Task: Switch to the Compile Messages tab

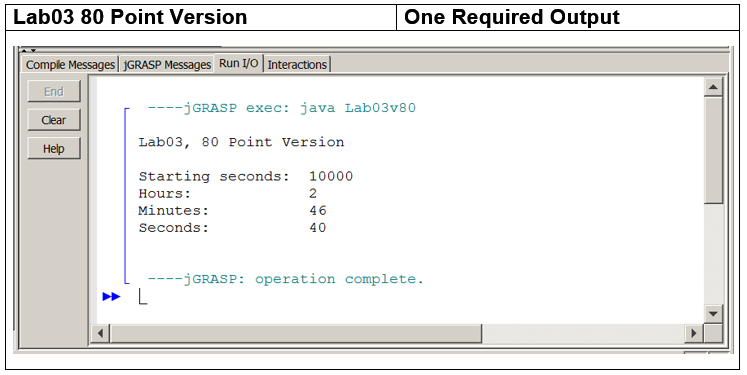Action: (70, 64)
